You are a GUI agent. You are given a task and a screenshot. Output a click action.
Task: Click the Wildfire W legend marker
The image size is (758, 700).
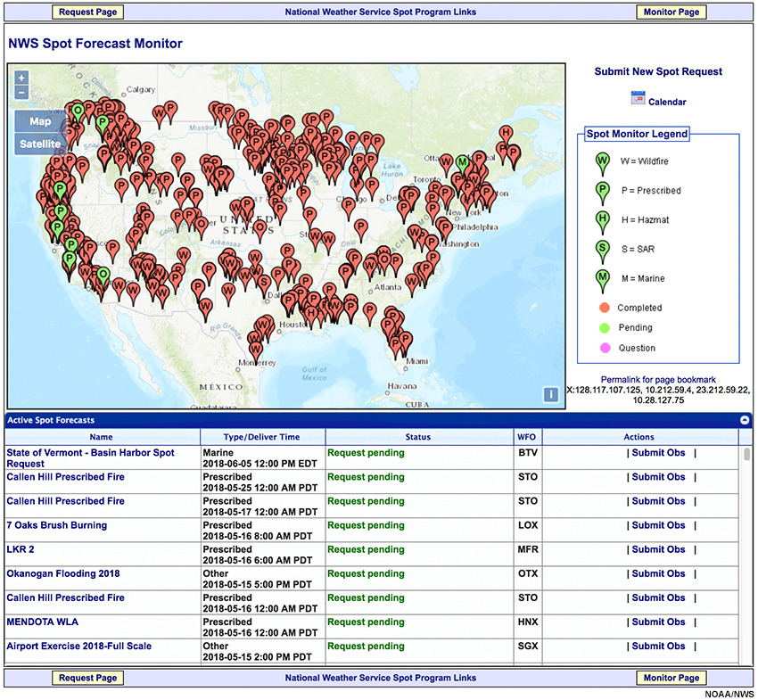(602, 162)
